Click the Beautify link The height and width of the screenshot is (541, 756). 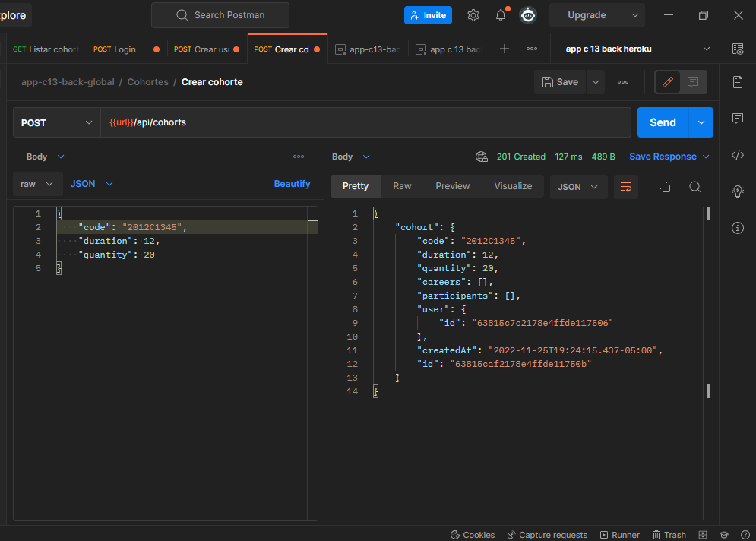[292, 184]
